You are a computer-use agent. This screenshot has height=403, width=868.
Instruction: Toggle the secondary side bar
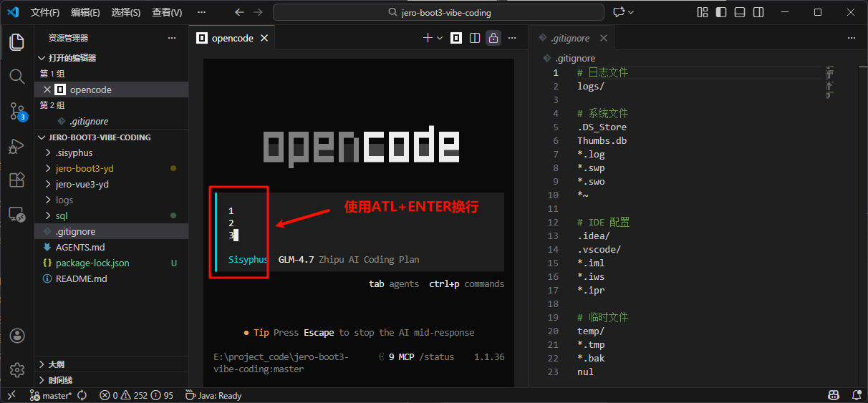(758, 12)
